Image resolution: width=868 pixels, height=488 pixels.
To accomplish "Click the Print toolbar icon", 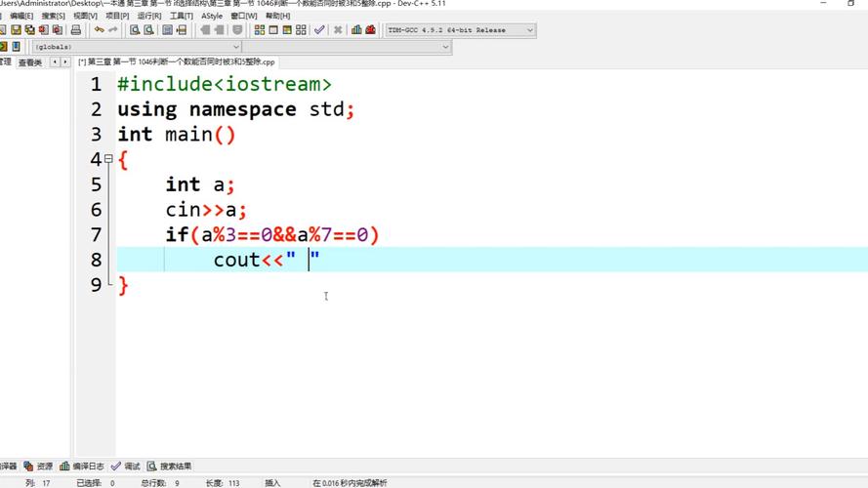I will click(75, 30).
